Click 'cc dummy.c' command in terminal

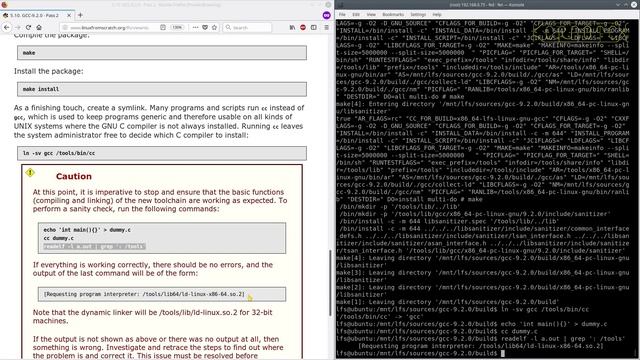(x=519, y=331)
